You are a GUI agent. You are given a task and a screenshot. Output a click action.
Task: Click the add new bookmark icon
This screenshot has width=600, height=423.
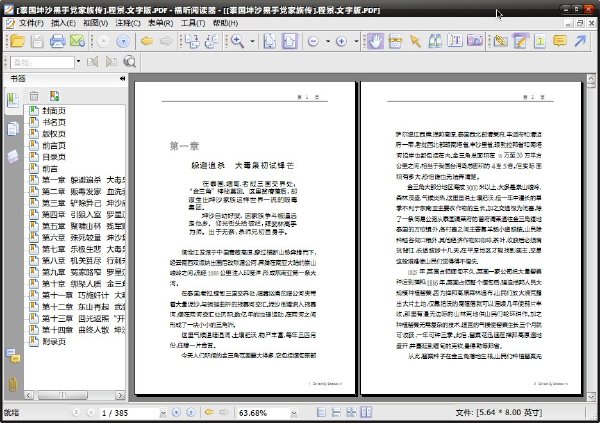pyautogui.click(x=54, y=96)
